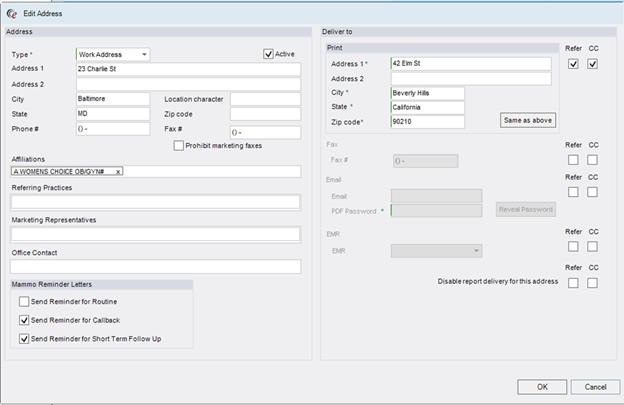Viewport: 624px width, 405px height.
Task: Click the Print Address 2 field
Action: (x=471, y=78)
